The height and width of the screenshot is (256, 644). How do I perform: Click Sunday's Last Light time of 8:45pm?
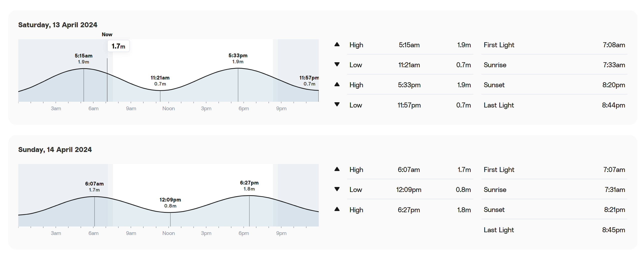(613, 230)
